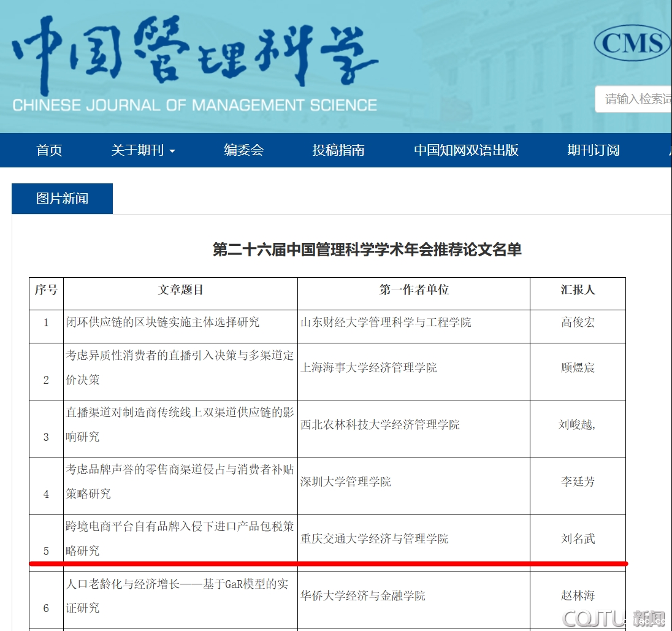
Task: Switch to the 图片新闻 tab
Action: [62, 199]
